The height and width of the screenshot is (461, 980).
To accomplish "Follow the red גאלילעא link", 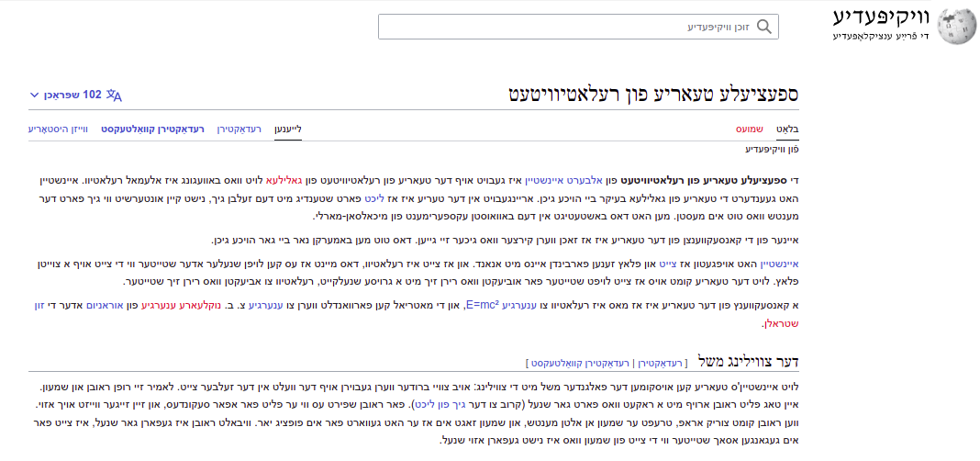I will pyautogui.click(x=285, y=180).
